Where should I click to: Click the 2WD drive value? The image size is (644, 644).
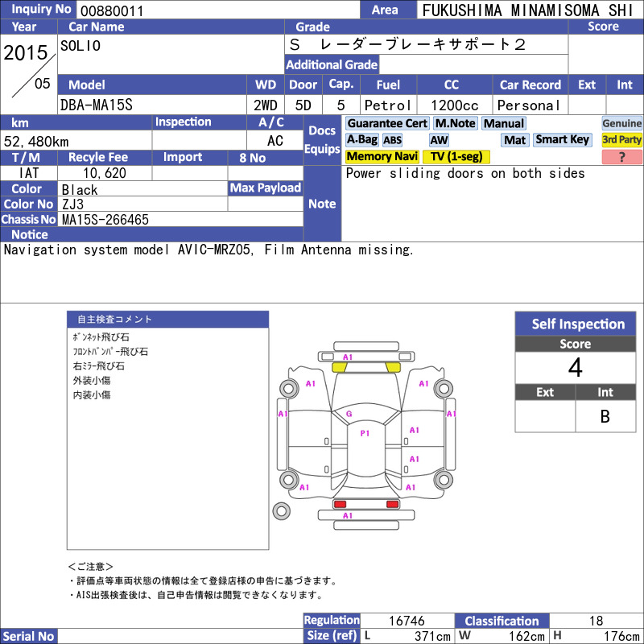pyautogui.click(x=266, y=105)
